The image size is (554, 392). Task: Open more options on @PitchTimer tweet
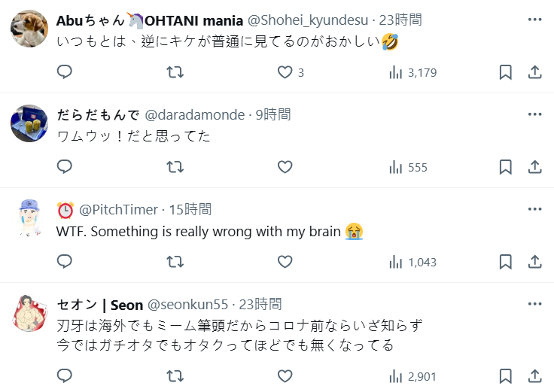coord(534,208)
